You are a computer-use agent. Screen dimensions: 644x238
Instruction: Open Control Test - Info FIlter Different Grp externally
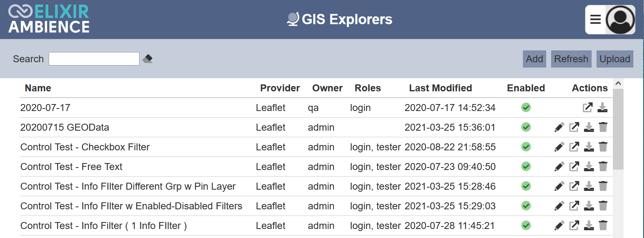(574, 186)
